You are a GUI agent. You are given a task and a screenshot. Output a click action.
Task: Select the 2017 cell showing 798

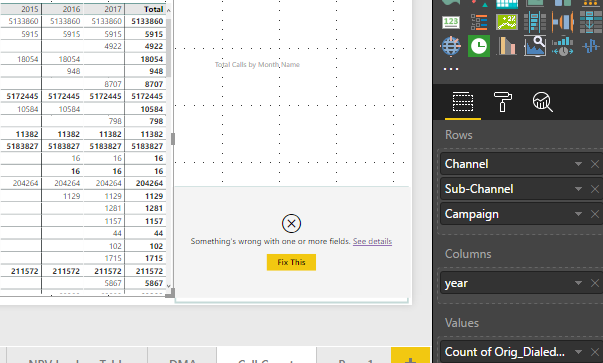(x=115, y=121)
